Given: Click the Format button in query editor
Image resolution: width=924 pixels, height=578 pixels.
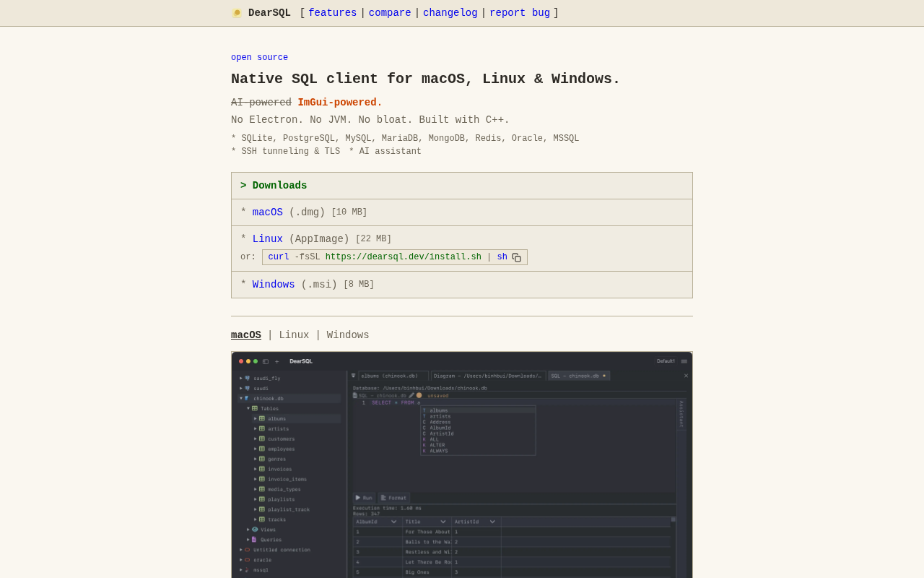Looking at the screenshot, I should pos(393,498).
